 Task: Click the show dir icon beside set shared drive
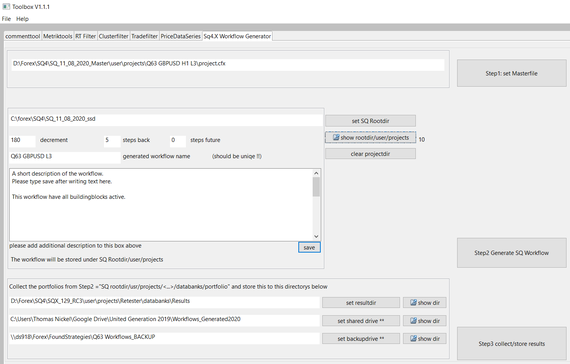413,321
